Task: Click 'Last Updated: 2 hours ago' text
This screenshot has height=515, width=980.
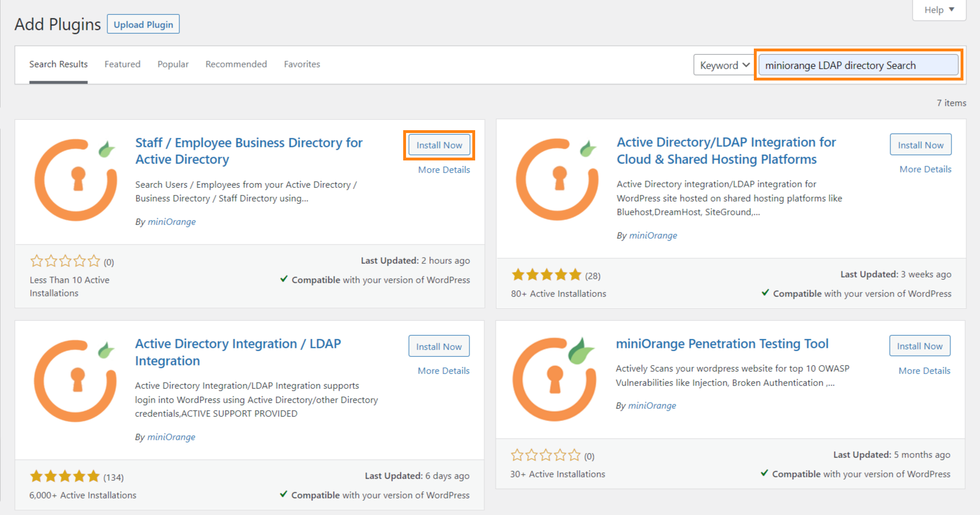Action: [x=415, y=260]
